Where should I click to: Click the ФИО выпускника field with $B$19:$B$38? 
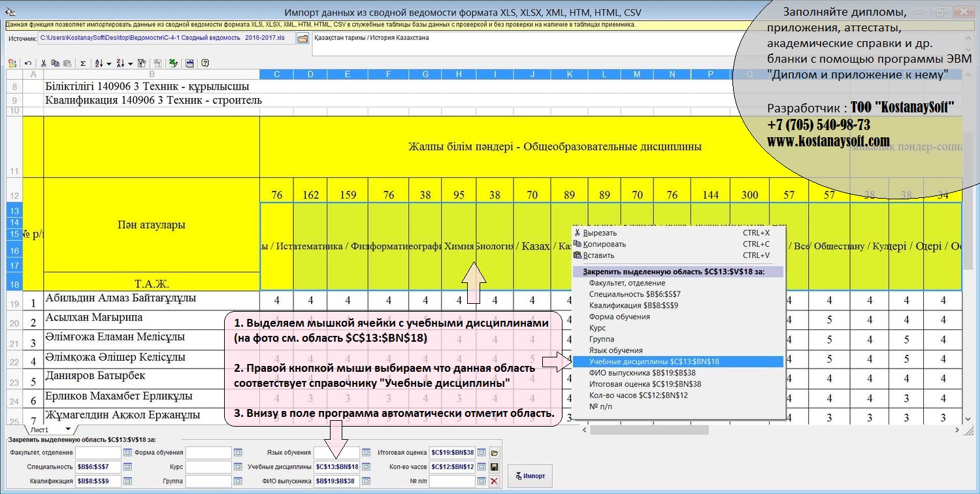336,481
